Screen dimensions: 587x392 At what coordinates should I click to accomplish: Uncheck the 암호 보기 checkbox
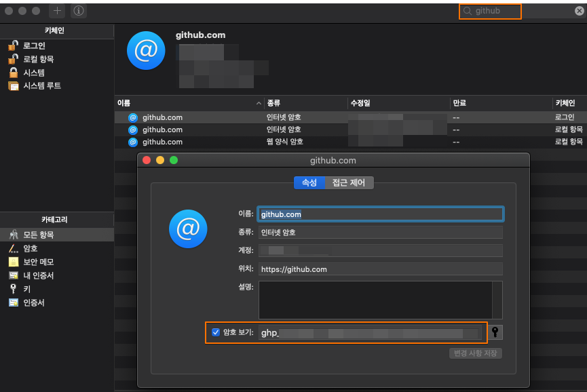[216, 332]
